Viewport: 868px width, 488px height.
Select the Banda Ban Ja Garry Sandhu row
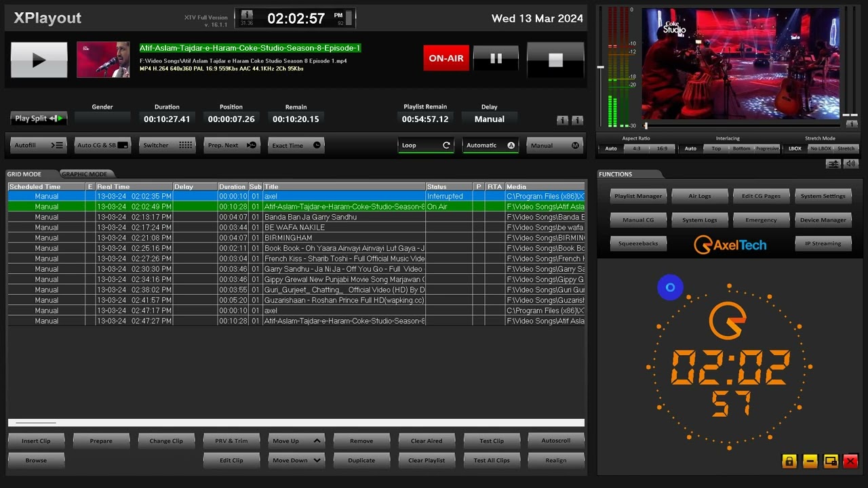click(x=296, y=217)
